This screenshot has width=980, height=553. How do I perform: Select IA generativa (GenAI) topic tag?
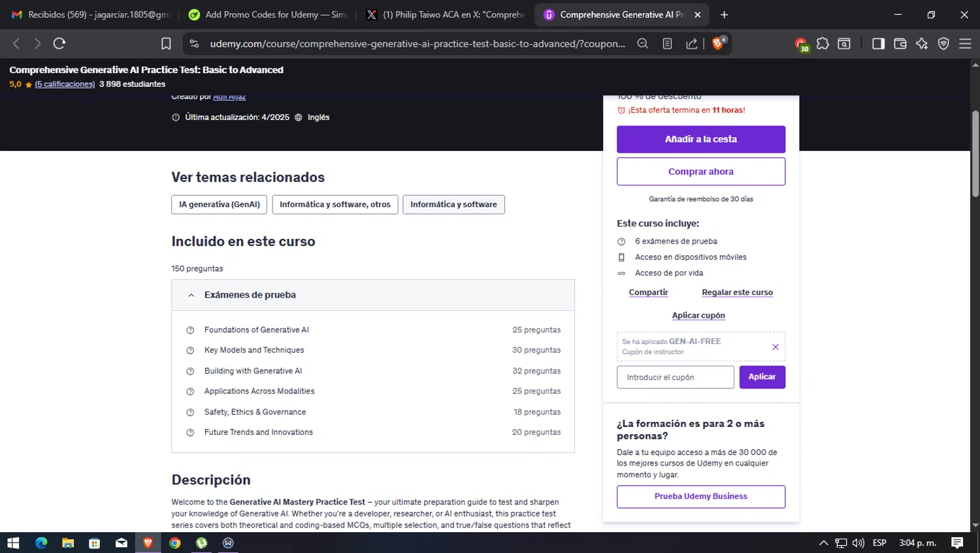tap(219, 204)
